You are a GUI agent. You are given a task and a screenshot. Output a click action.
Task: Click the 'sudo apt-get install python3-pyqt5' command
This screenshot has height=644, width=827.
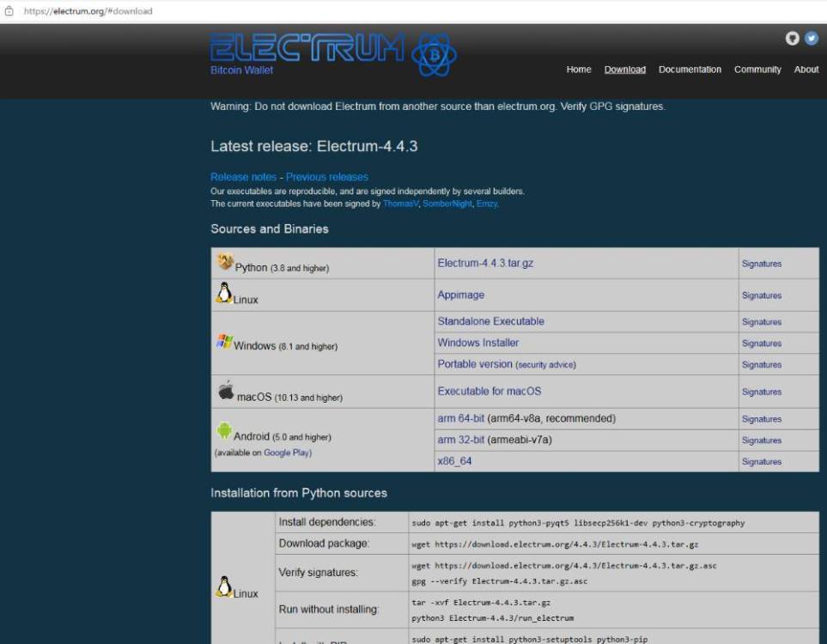point(578,523)
